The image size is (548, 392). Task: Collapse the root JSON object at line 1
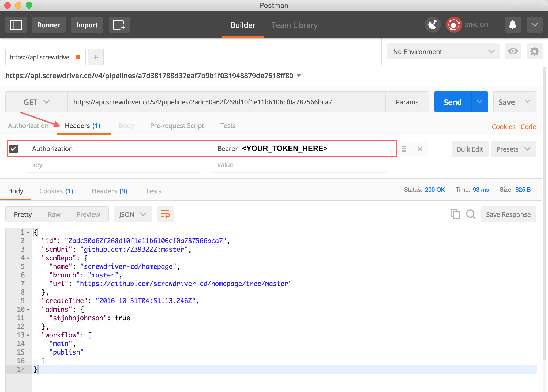[28, 232]
